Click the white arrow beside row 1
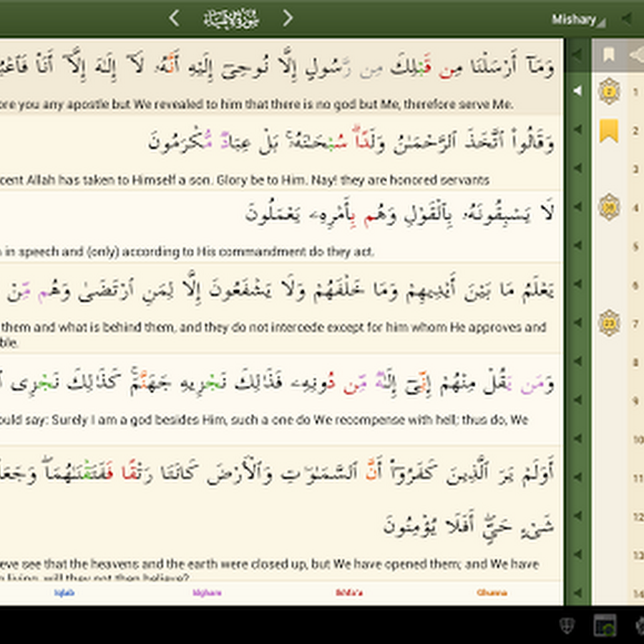The height and width of the screenshot is (644, 644). point(577,91)
